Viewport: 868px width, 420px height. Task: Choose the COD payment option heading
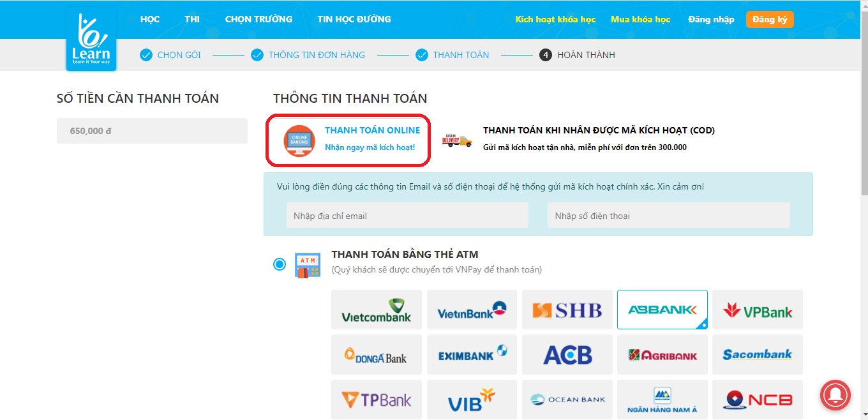point(599,130)
